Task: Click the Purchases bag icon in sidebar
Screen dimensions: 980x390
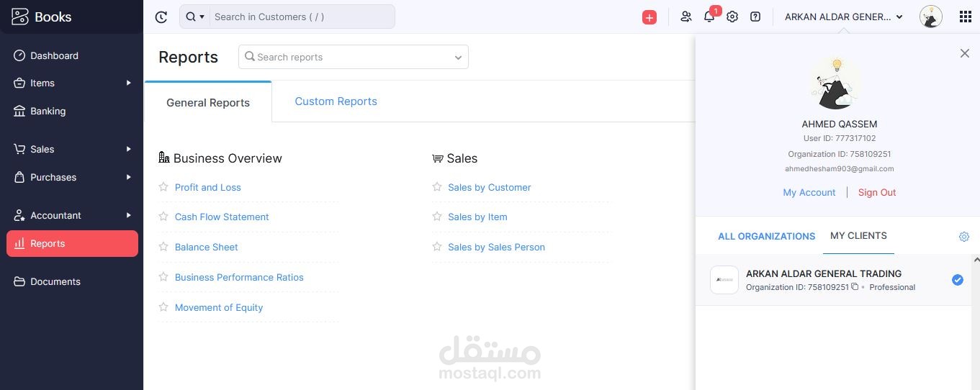Action: point(19,177)
